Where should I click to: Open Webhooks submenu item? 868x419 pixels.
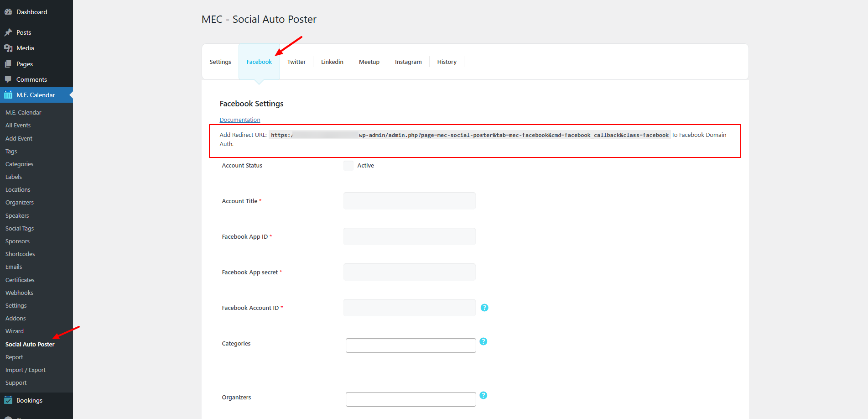pos(19,293)
